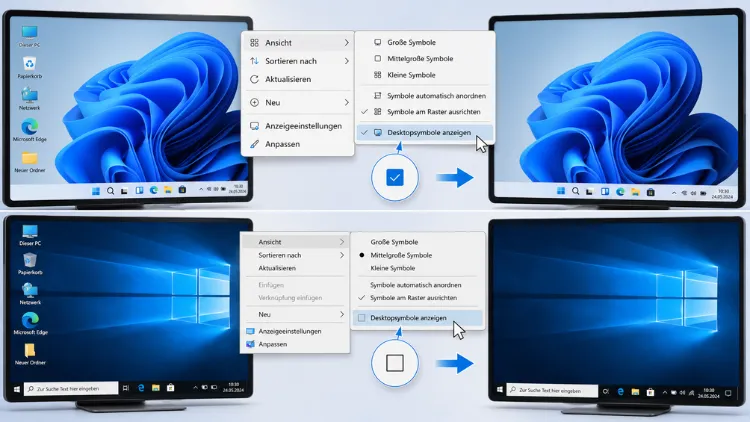Expand Neu submenu arrow in Windows 11 menu
Screen dimensions: 750x422
click(346, 102)
